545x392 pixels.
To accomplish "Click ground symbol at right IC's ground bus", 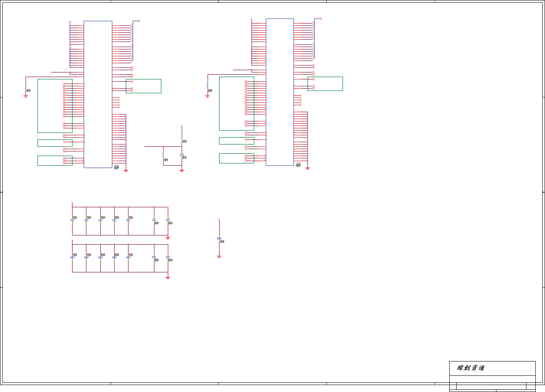I will coord(307,169).
